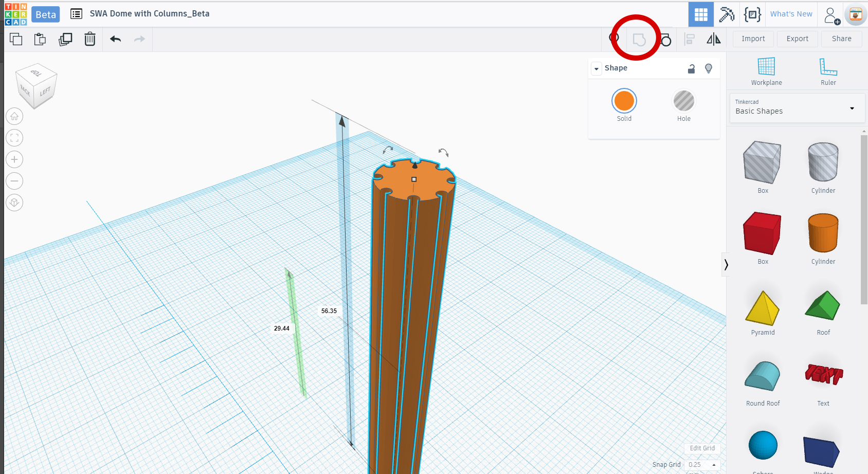
Task: Open the design list icon beside title
Action: [76, 14]
